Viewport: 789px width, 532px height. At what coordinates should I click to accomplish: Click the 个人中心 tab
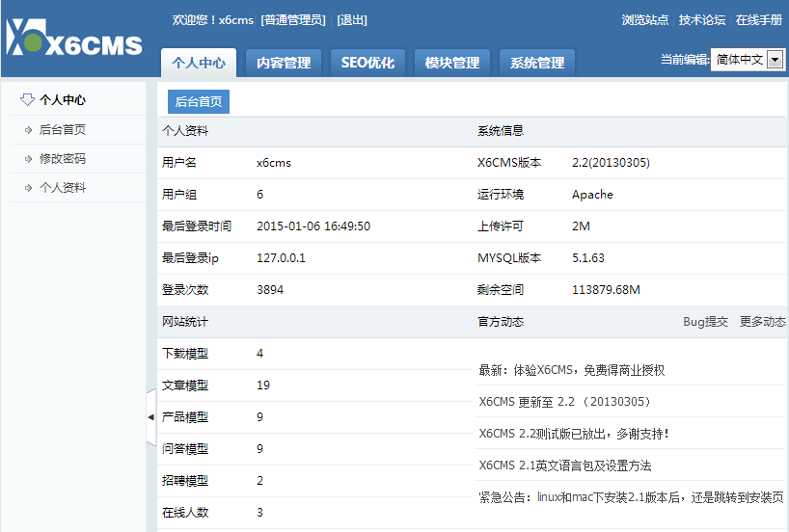coord(199,63)
